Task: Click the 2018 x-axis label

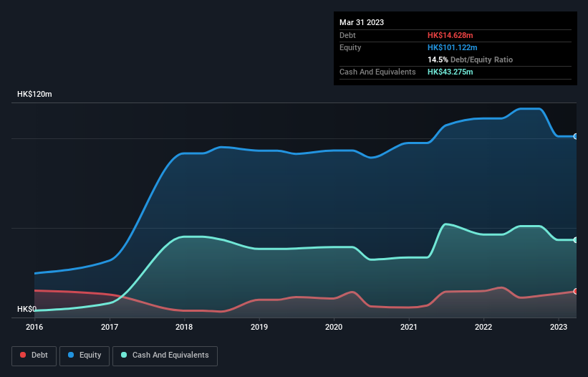Action: click(x=184, y=327)
